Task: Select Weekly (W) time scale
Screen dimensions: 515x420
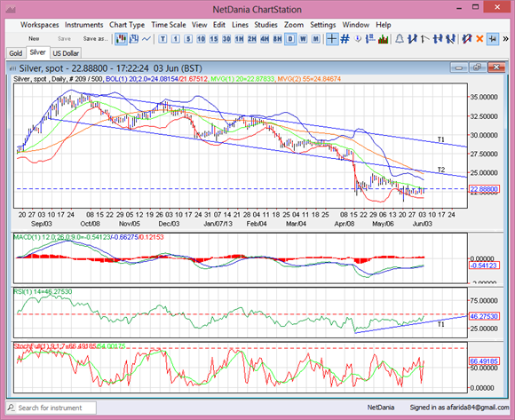Action: click(303, 39)
